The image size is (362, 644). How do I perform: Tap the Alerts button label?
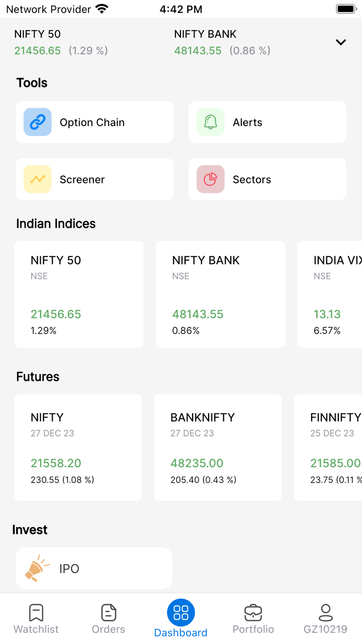pos(247,122)
